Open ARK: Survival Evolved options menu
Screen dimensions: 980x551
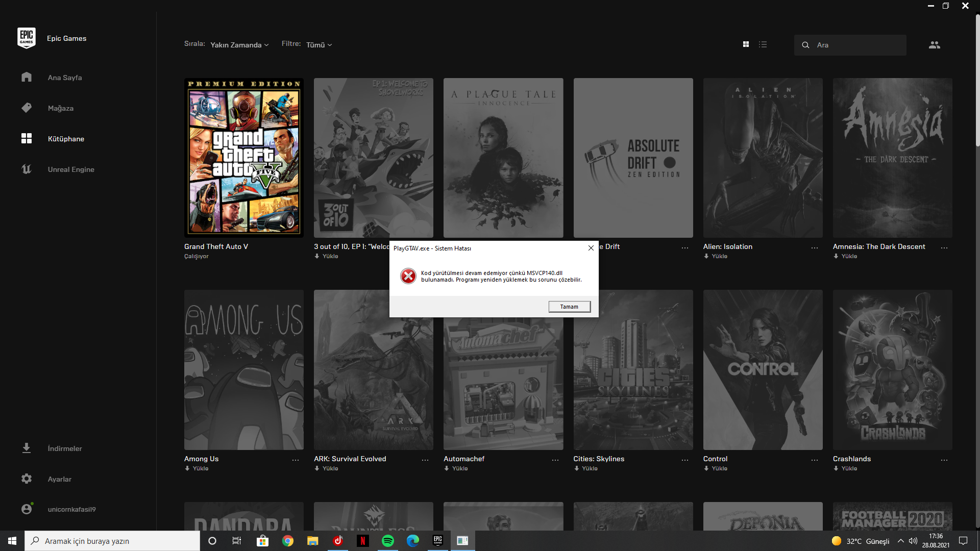(x=425, y=460)
